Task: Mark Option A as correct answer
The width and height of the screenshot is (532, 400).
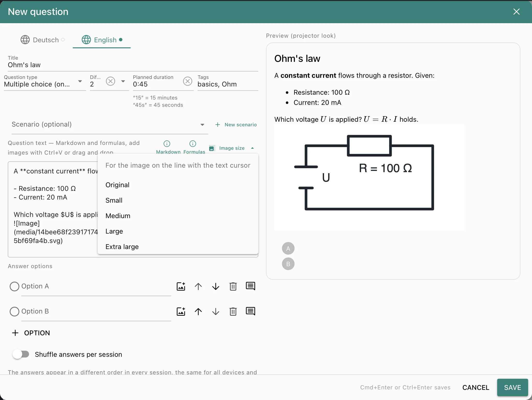Action: 15,286
